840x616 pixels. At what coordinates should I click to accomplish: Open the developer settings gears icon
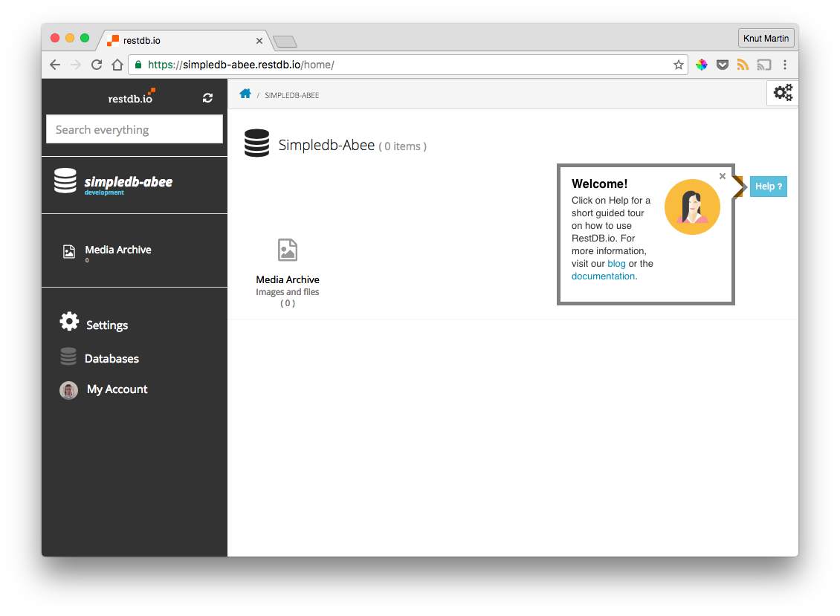tap(783, 93)
